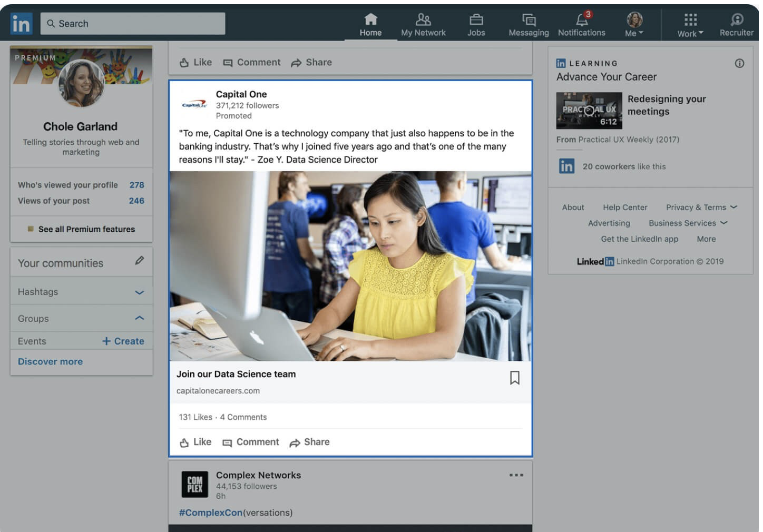
Task: Click the Search input field
Action: point(133,24)
